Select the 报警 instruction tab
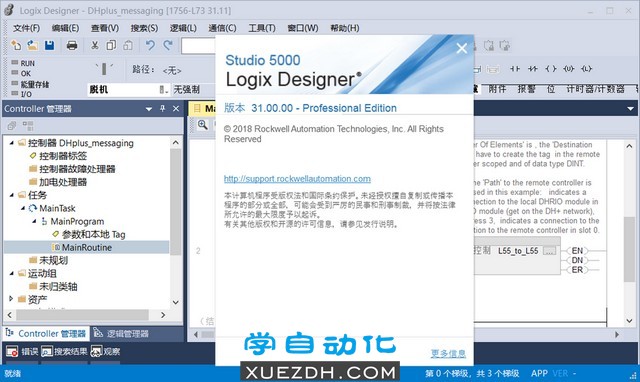The height and width of the screenshot is (382, 640). point(526,89)
